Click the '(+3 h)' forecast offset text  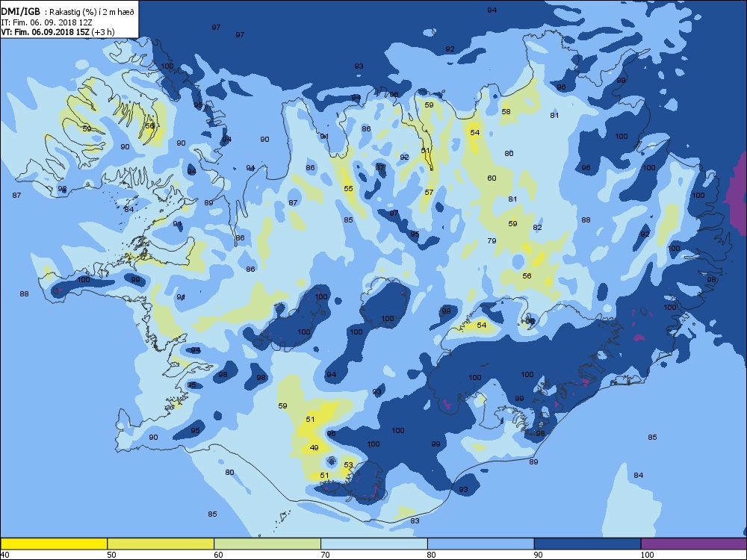click(102, 32)
